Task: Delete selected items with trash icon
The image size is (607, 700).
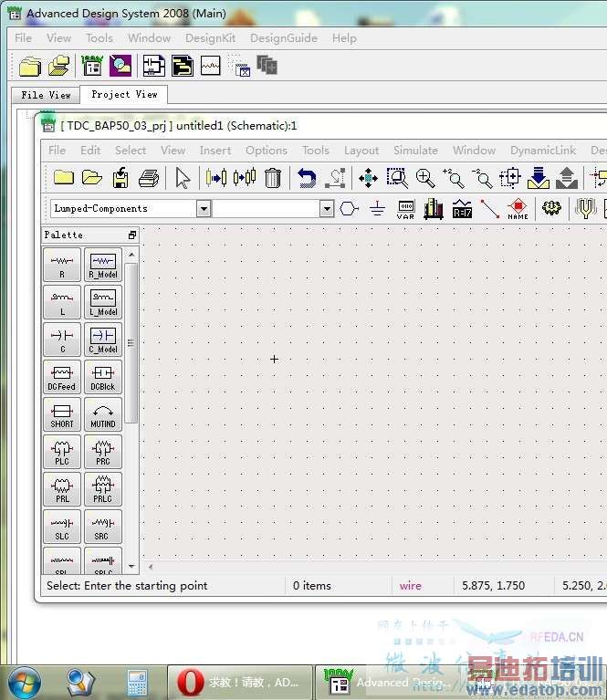Action: pos(272,178)
